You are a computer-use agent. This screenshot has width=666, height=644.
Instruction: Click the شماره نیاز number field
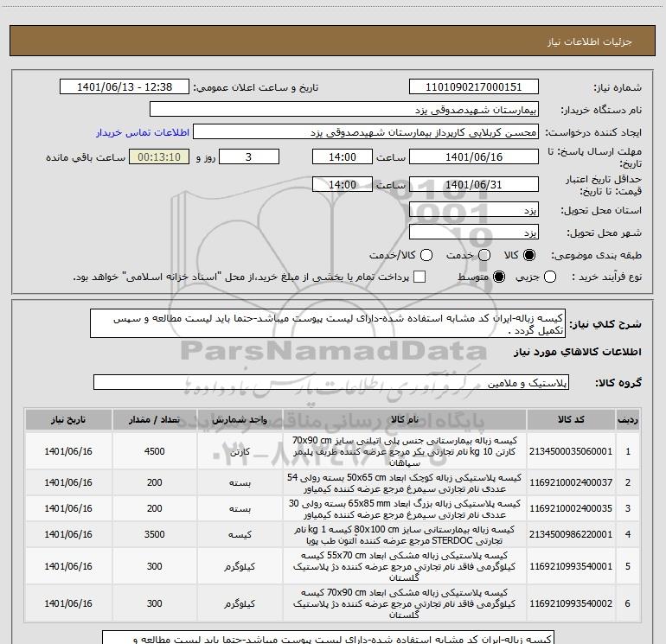click(473, 87)
